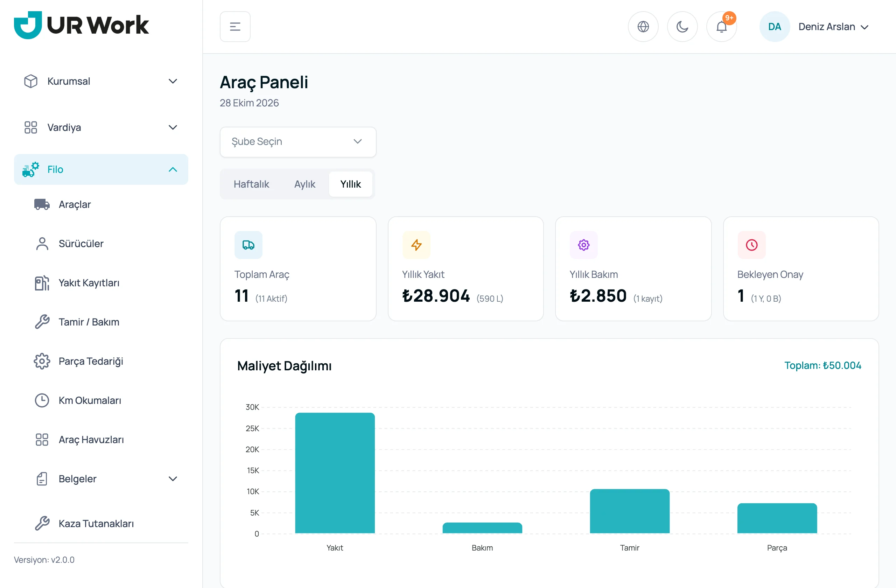
Task: Click the ₺28.904 yearly fuel value
Action: click(436, 296)
